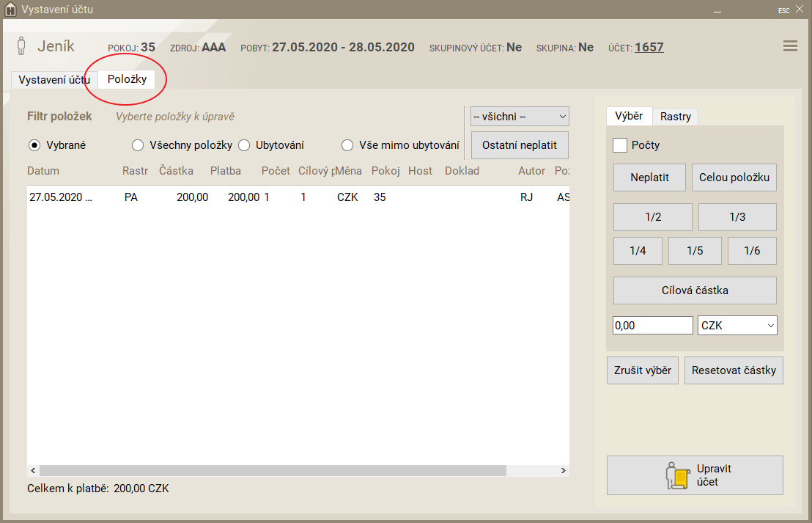Click the Cílová částka button
The height and width of the screenshot is (523, 812).
coord(695,290)
